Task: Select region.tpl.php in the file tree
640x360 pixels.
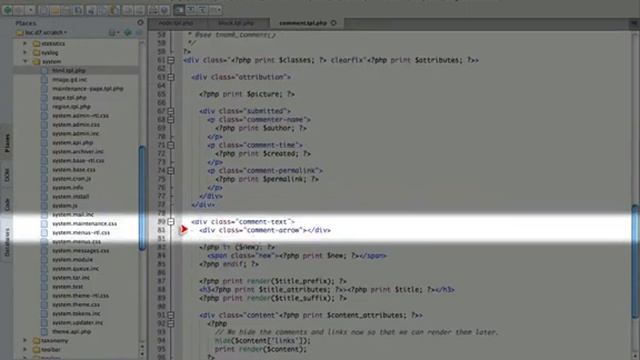Action: [71, 107]
